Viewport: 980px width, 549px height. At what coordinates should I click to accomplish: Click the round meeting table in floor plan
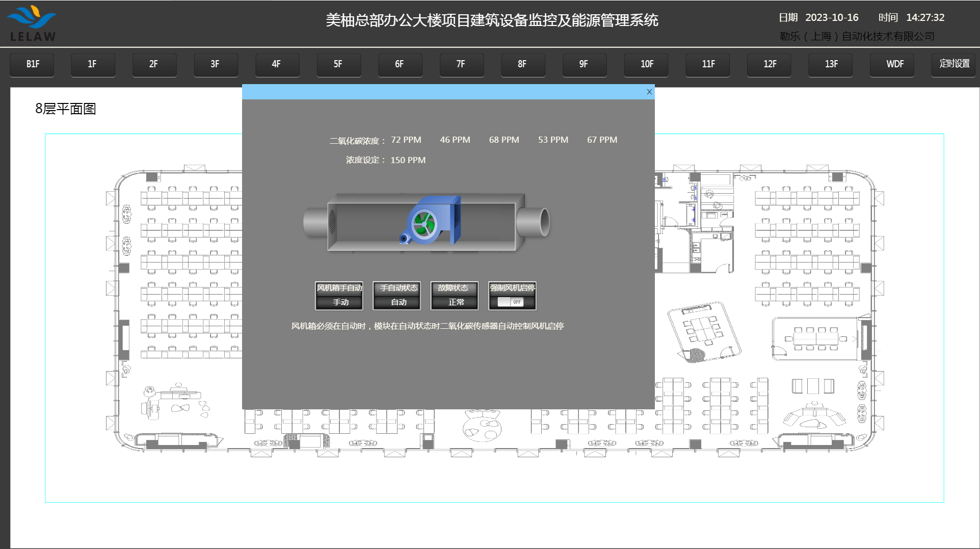482,427
